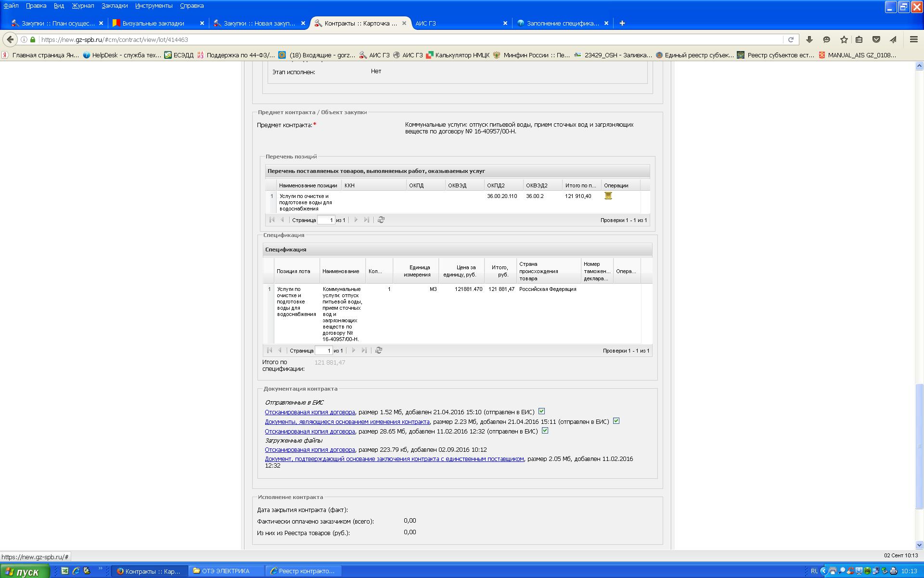Open Firefox downloads arrow icon
Viewport: 924px width, 578px height.
(x=809, y=39)
